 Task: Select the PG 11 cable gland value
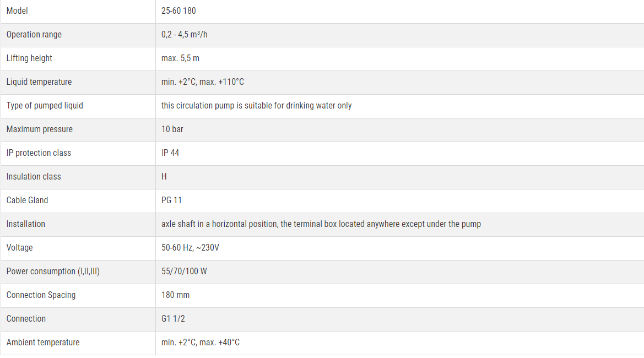pyautogui.click(x=171, y=200)
